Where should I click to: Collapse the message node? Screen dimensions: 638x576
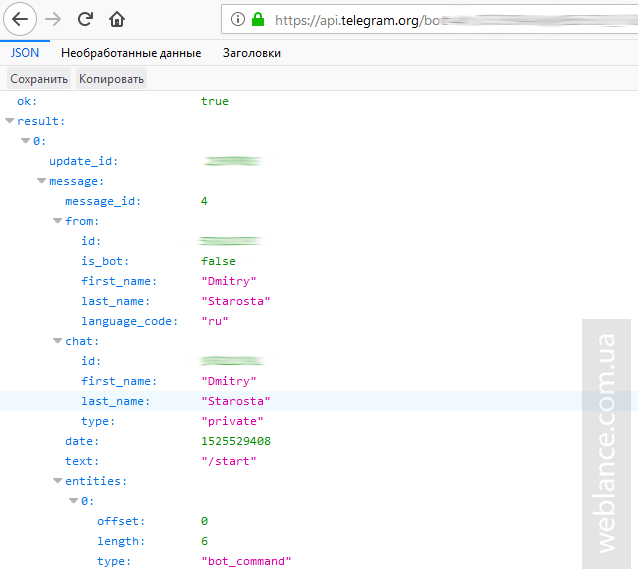tap(42, 181)
